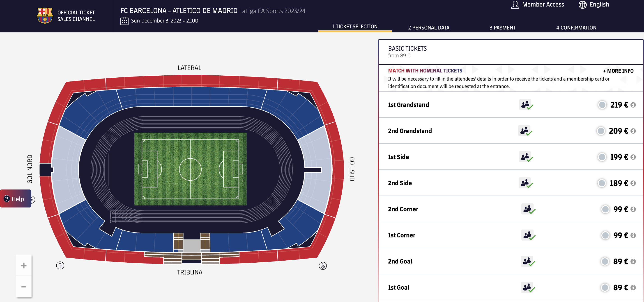The width and height of the screenshot is (644, 302).
Task: Switch to the 2 PERSONAL DATA step
Action: tap(428, 28)
